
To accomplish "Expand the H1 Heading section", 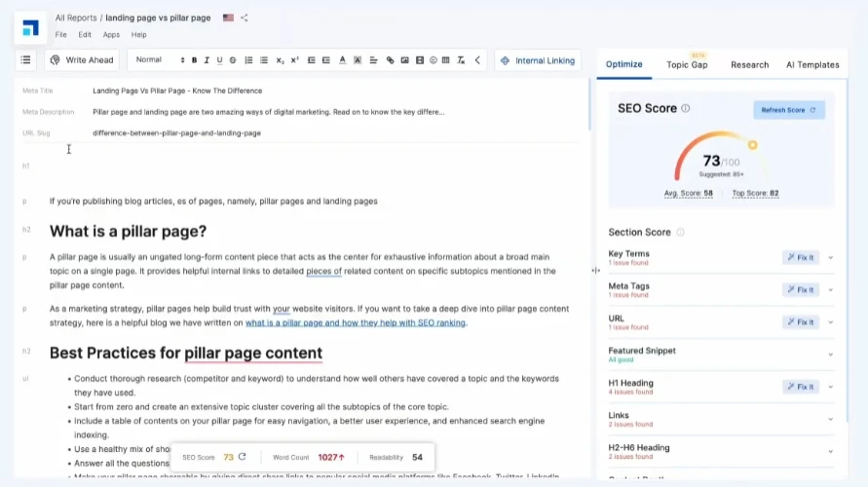I will coord(830,387).
